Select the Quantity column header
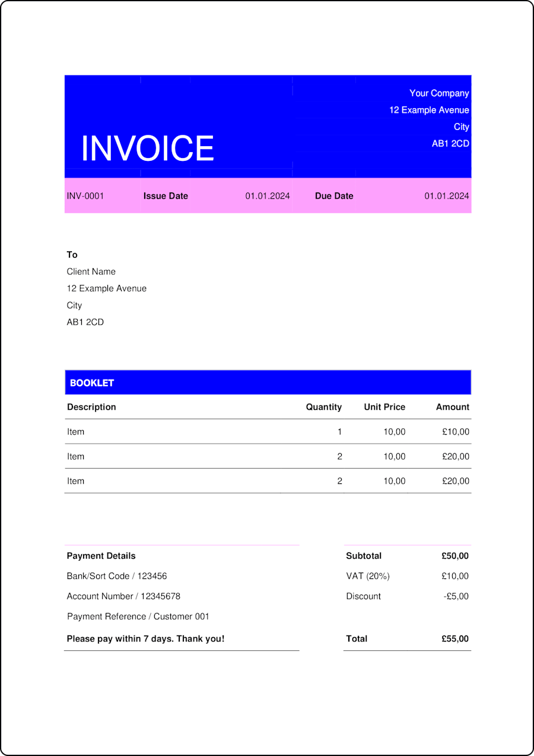The width and height of the screenshot is (534, 756). tap(324, 407)
